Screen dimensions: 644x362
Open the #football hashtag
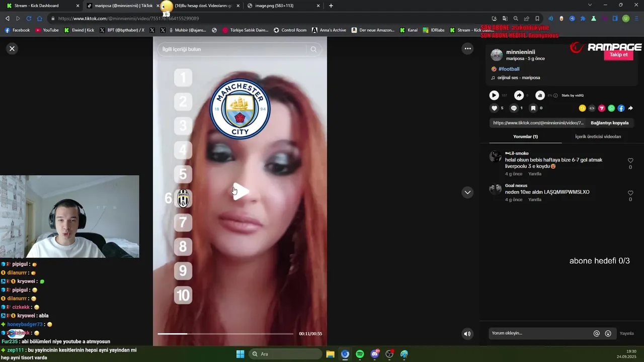point(509,69)
